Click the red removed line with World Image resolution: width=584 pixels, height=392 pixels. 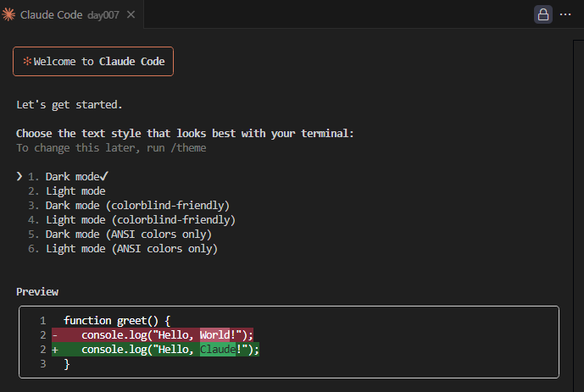point(153,335)
